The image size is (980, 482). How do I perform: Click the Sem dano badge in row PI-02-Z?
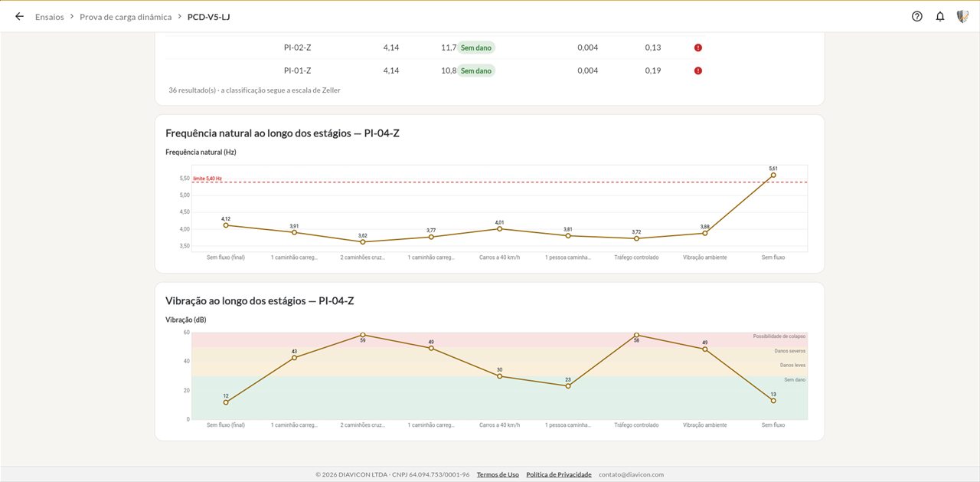[476, 48]
